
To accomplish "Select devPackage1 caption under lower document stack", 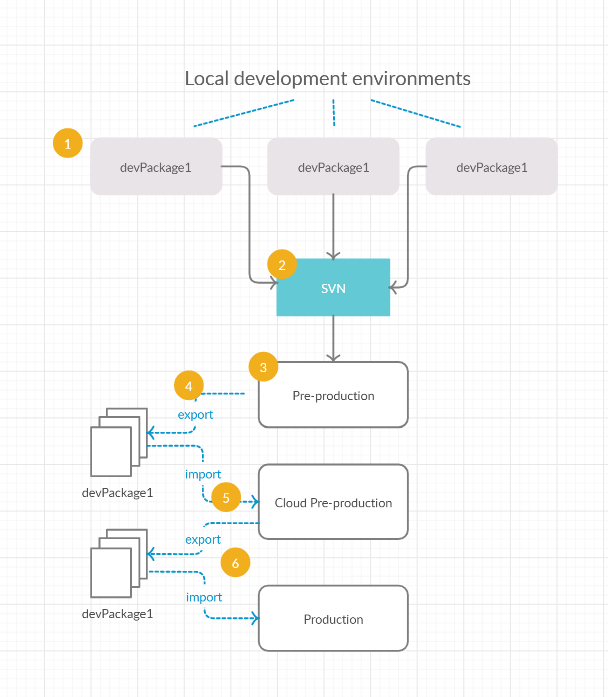I will [117, 614].
